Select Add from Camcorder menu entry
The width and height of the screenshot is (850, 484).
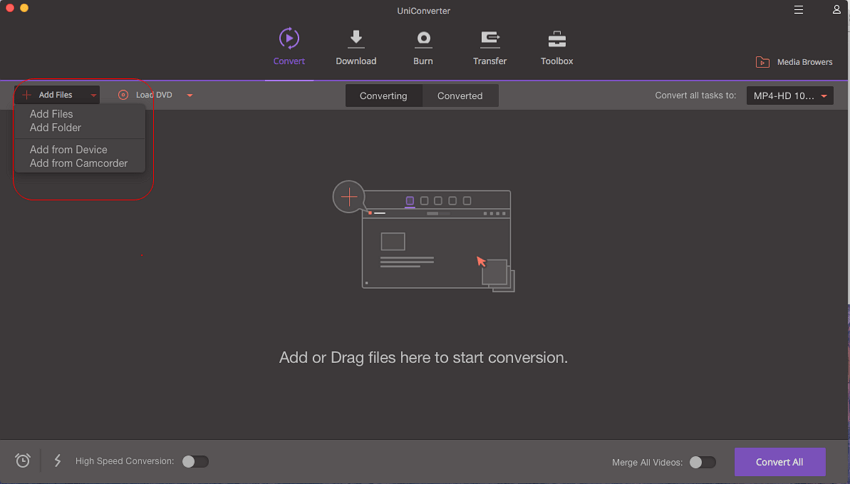coord(79,163)
